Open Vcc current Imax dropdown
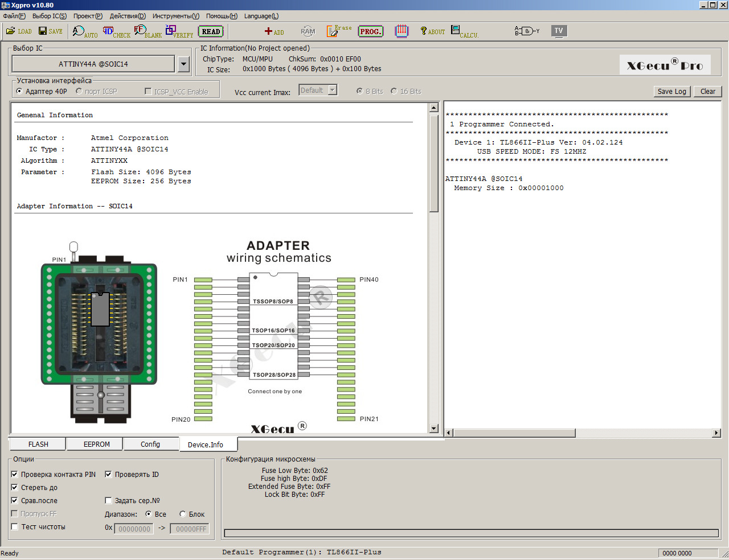 click(333, 90)
